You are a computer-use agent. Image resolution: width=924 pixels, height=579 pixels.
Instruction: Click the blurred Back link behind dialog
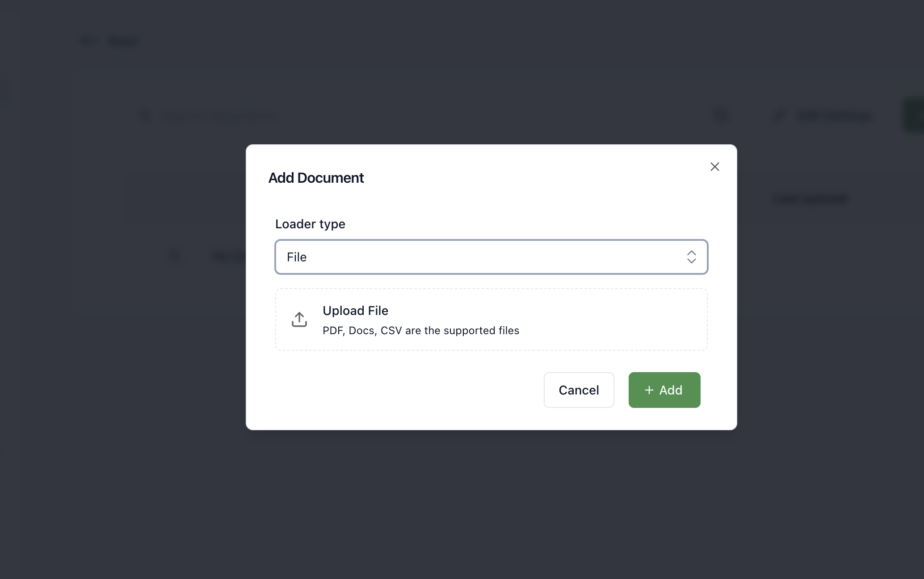(123, 41)
